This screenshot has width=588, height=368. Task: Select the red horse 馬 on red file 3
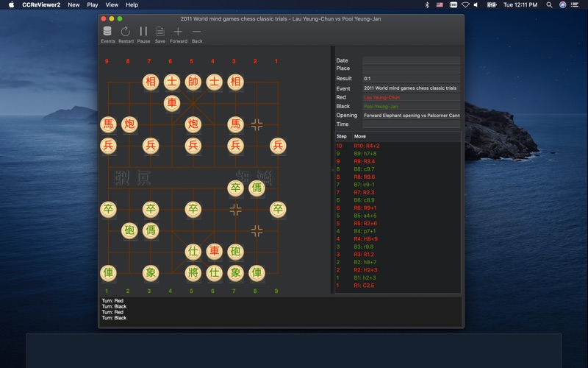[x=235, y=124]
